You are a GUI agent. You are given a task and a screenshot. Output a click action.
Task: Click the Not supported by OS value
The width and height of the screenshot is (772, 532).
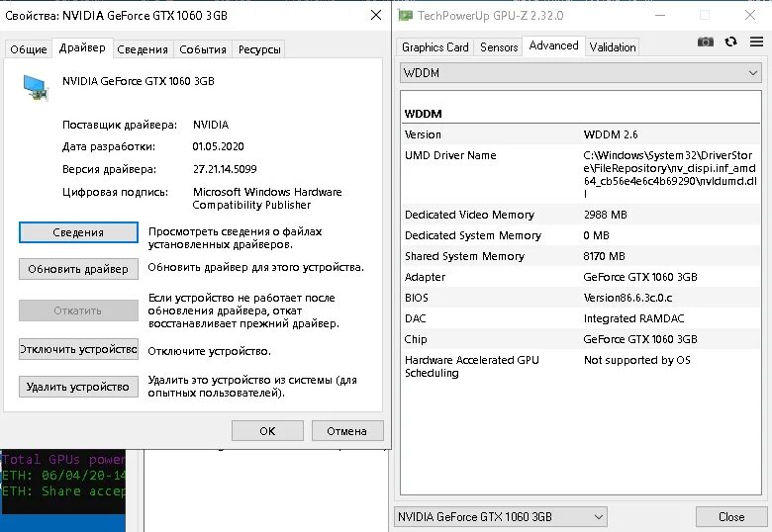[x=637, y=360]
